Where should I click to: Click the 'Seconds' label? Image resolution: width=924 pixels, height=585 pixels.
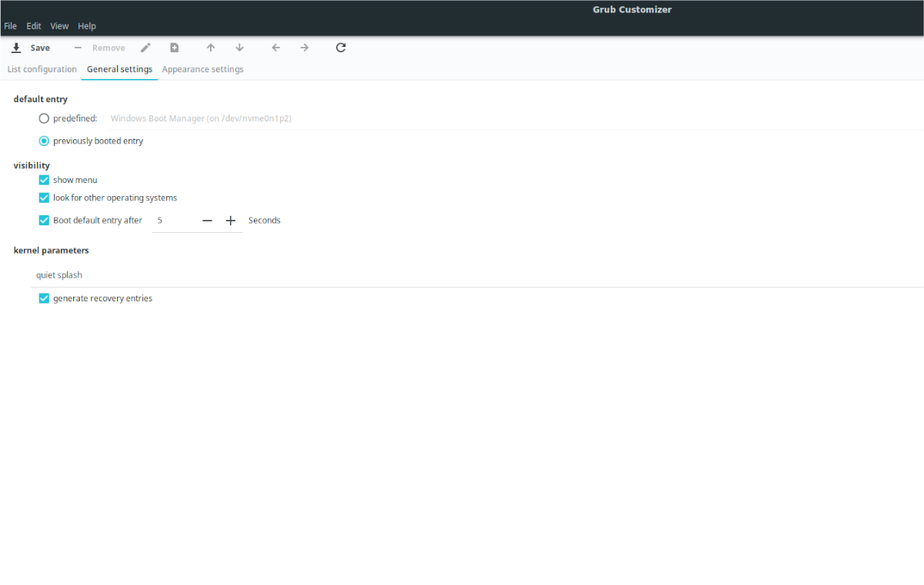coord(265,221)
